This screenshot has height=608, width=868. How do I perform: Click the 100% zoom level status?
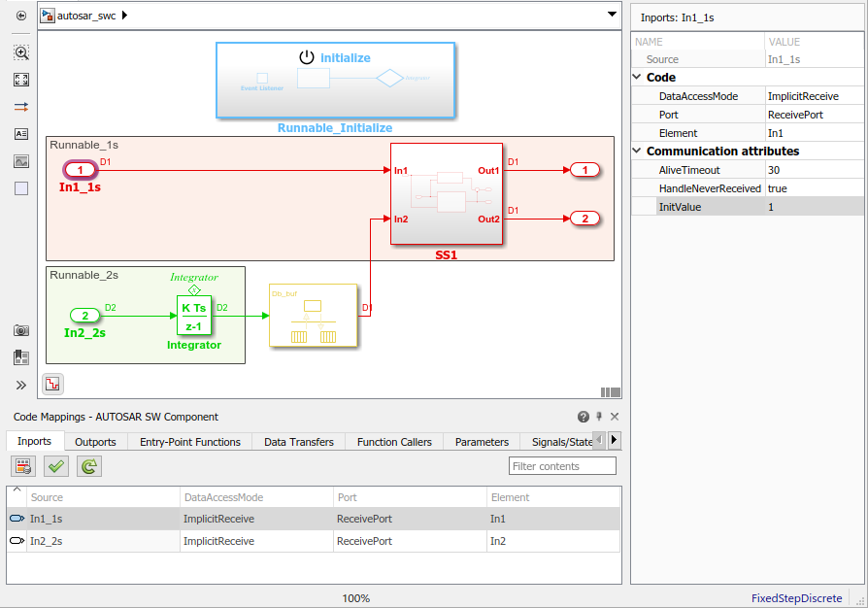coord(355,598)
